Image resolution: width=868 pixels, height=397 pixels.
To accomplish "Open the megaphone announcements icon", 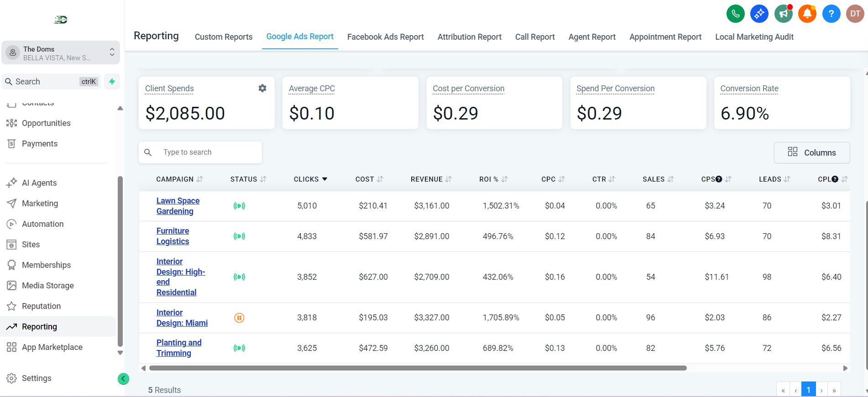I will 783,14.
